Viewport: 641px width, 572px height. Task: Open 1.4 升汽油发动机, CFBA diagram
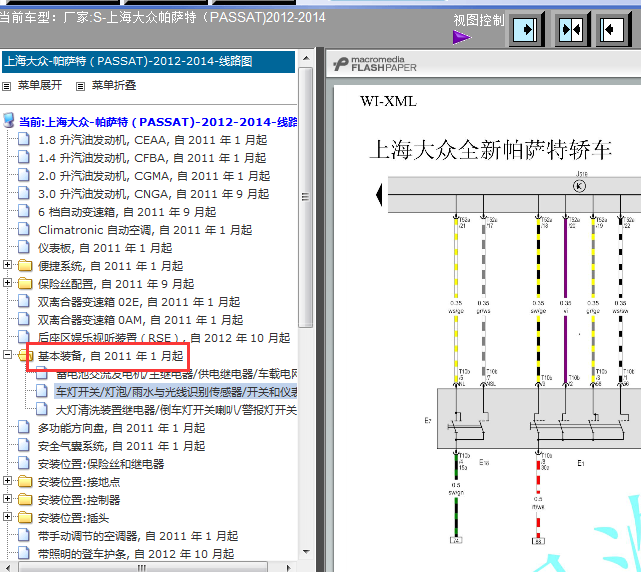click(152, 158)
